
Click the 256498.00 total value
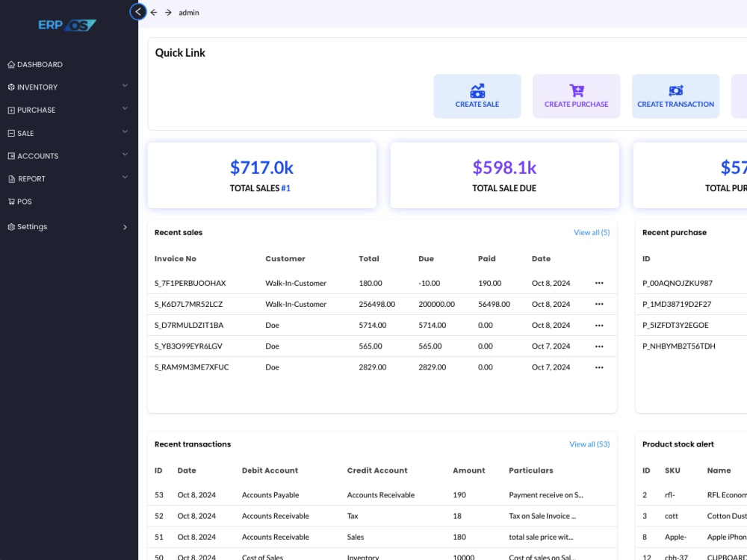(376, 304)
